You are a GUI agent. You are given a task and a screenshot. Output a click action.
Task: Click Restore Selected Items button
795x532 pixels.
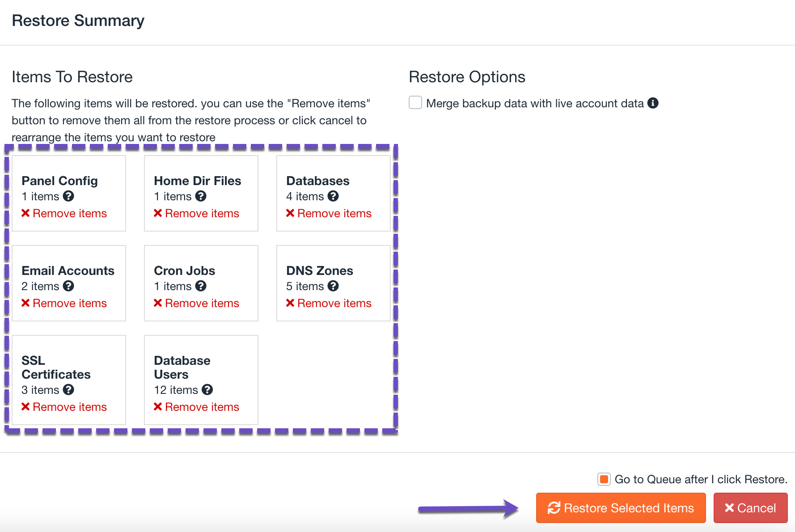pyautogui.click(x=621, y=508)
